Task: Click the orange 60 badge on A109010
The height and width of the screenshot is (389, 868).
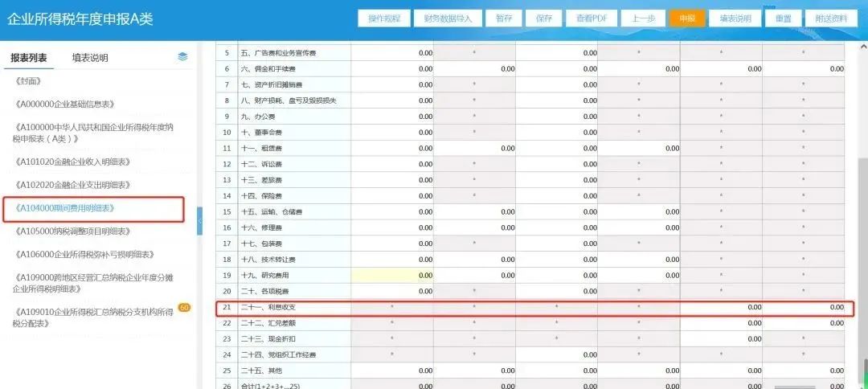Action: [184, 308]
